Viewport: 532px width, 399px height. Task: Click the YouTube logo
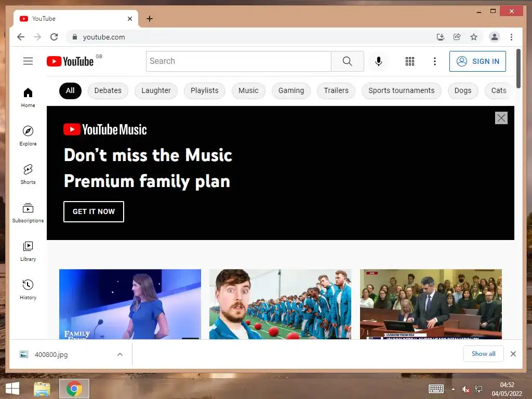click(70, 61)
